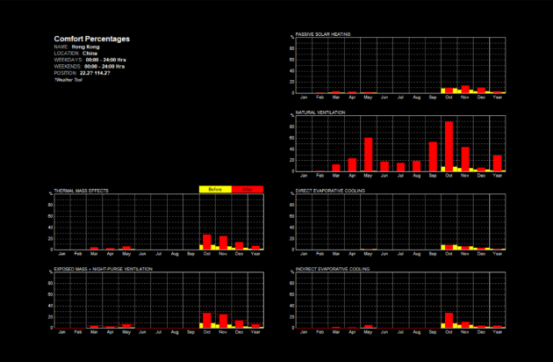
Task: Click Oct red bar in Indirect Evaporative Cooling
Action: (449, 320)
